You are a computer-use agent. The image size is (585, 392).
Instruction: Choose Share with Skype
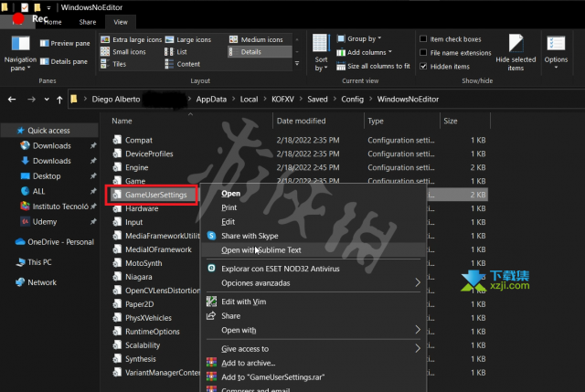250,236
